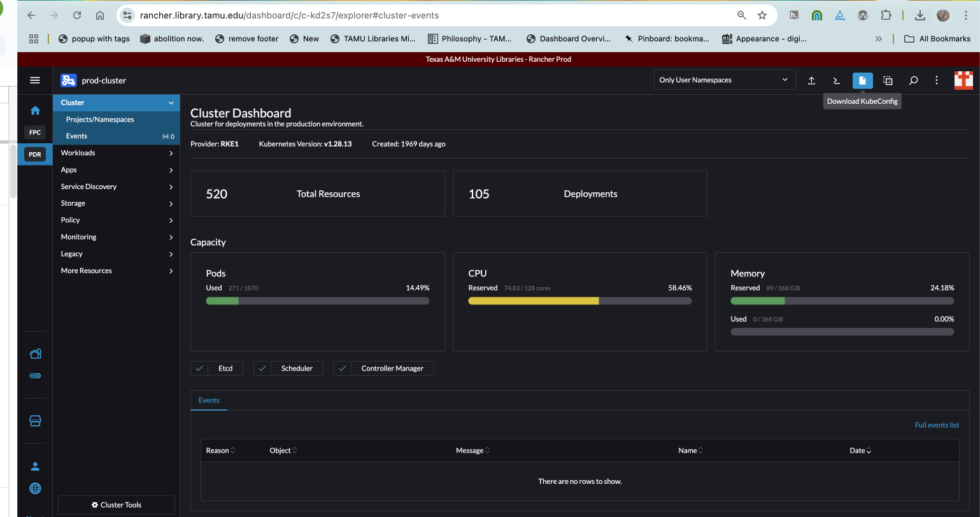Sort events by Message column

pos(472,451)
